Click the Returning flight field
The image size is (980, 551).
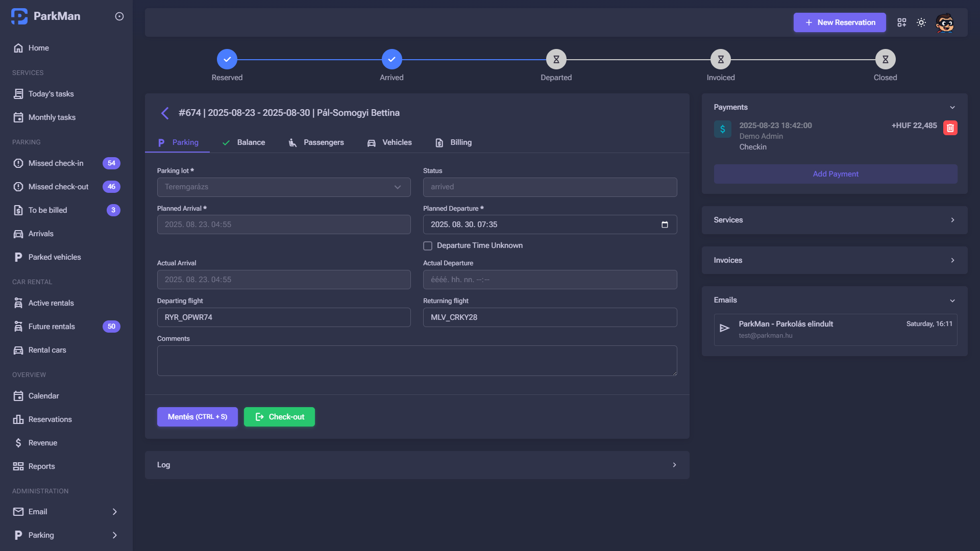550,317
